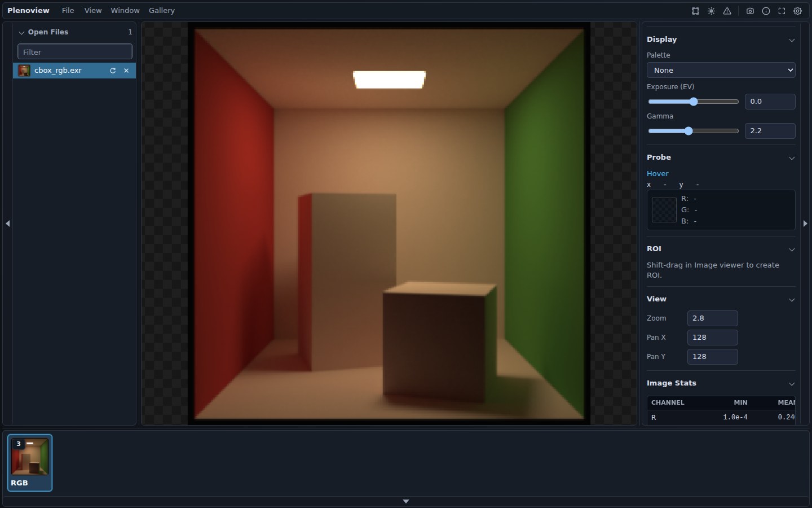The image size is (812, 508).
Task: Collapse left sidebar with the left arrow
Action: tap(7, 224)
